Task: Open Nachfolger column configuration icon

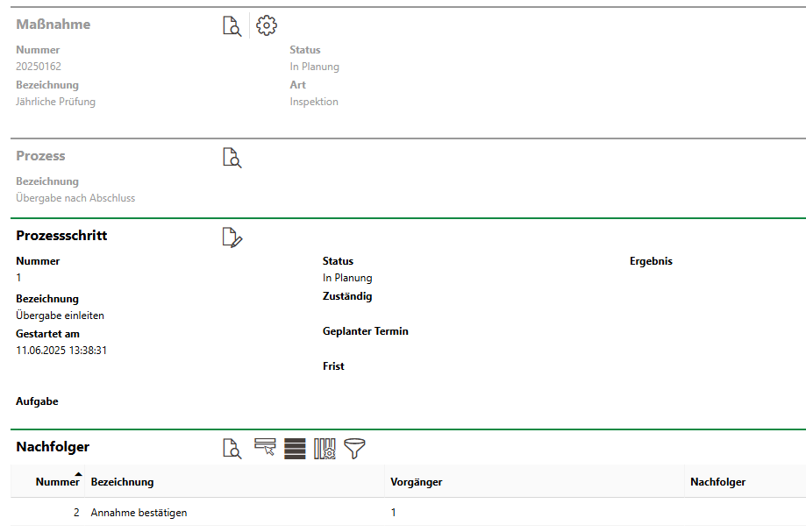Action: (325, 448)
